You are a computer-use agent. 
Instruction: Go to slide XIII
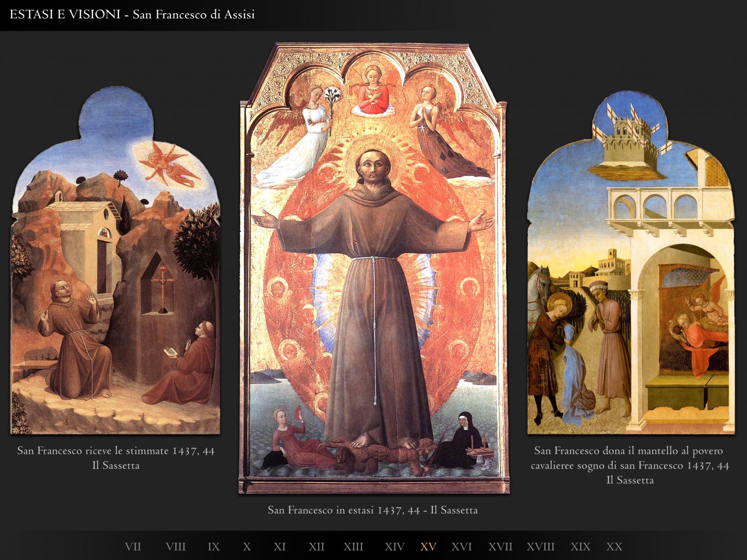(353, 546)
